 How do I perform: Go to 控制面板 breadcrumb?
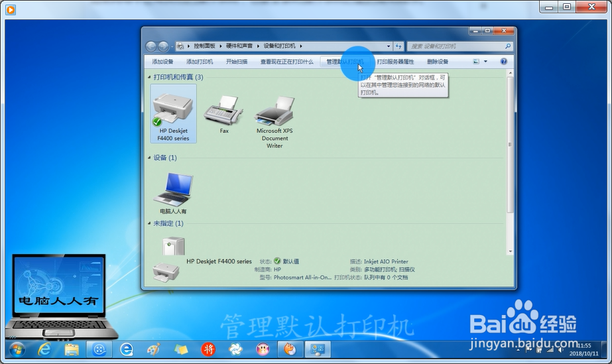point(204,46)
